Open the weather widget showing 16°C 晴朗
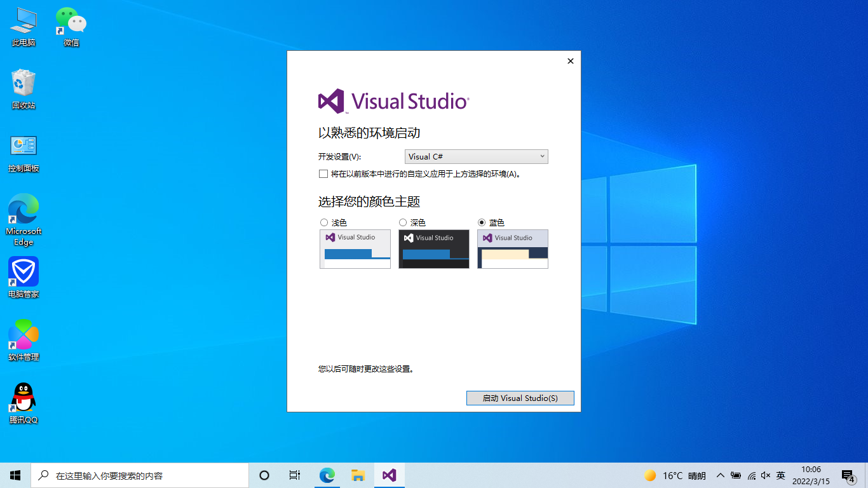The width and height of the screenshot is (868, 488). coord(675,475)
